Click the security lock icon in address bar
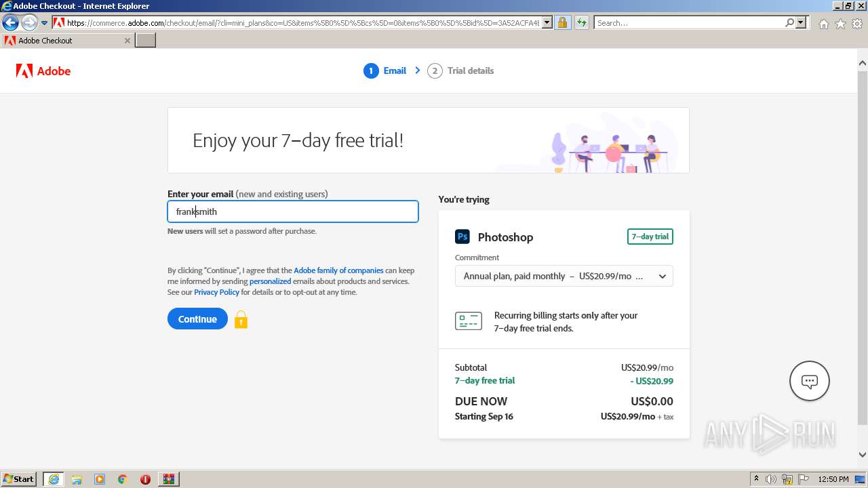This screenshot has height=488, width=868. [562, 22]
